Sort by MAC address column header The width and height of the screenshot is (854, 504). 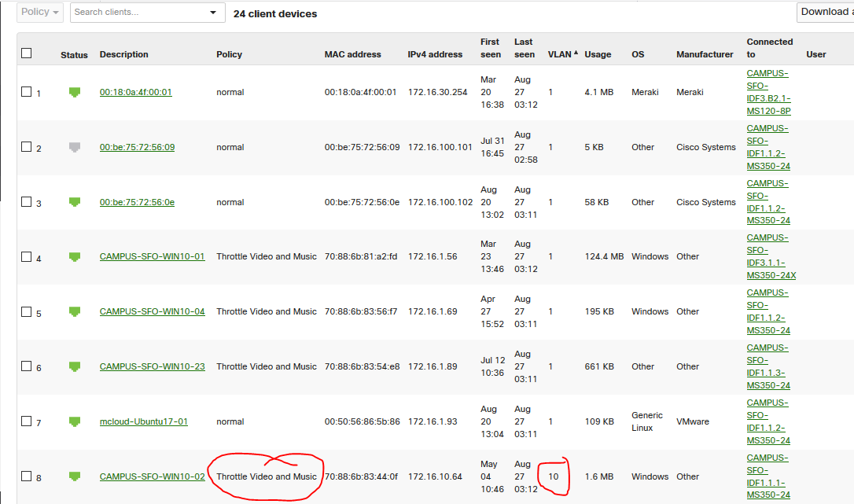coord(352,54)
